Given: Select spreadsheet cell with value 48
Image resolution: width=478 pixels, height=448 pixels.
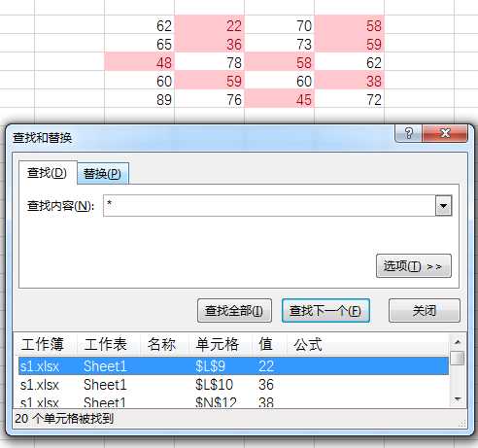Looking at the screenshot, I should pyautogui.click(x=140, y=62).
